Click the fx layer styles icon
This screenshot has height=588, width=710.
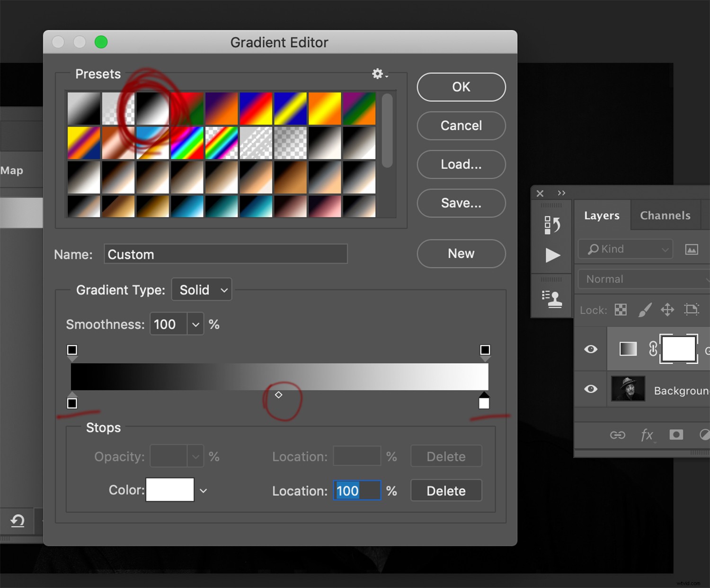647,435
